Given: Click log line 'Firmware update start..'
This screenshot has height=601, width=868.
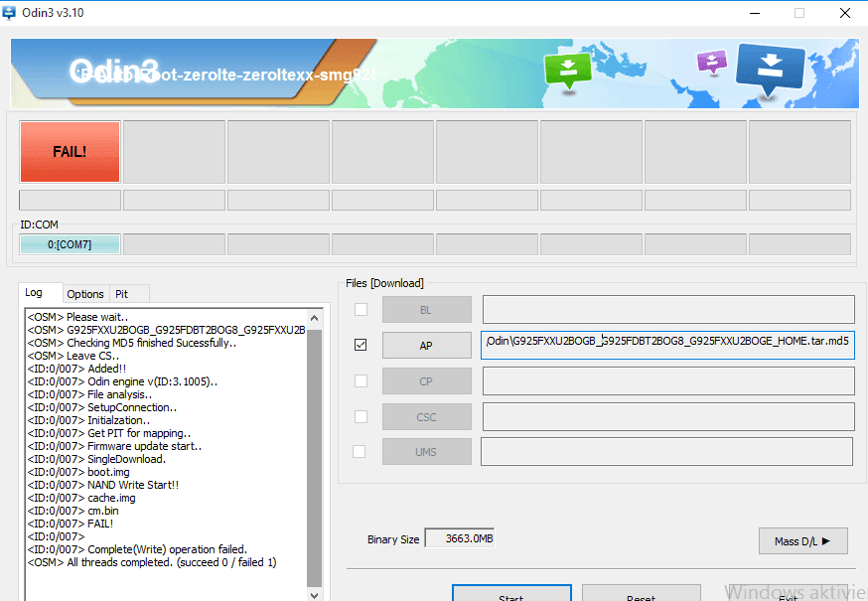Looking at the screenshot, I should pyautogui.click(x=114, y=446).
